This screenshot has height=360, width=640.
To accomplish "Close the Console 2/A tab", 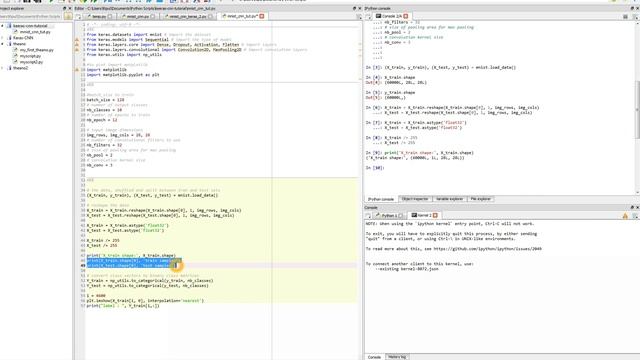I will 406,16.
